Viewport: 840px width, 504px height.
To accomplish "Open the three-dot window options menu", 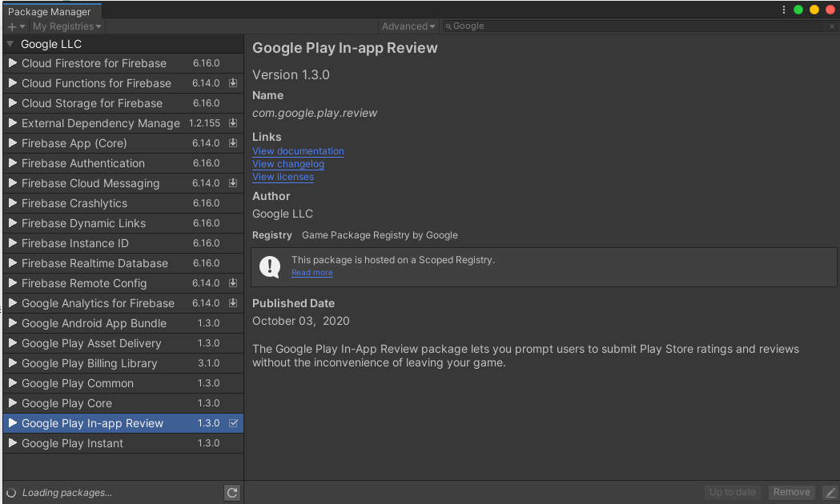I will 783,10.
